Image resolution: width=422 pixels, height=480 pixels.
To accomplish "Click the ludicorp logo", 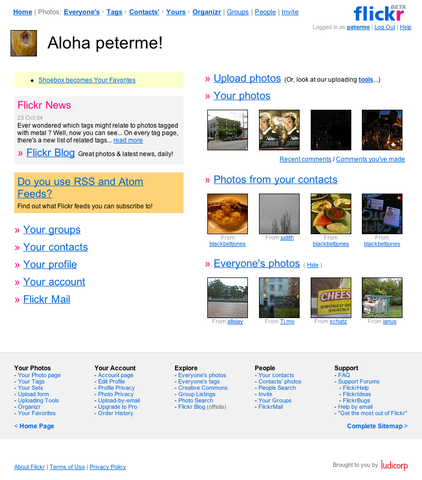I will coord(394,465).
